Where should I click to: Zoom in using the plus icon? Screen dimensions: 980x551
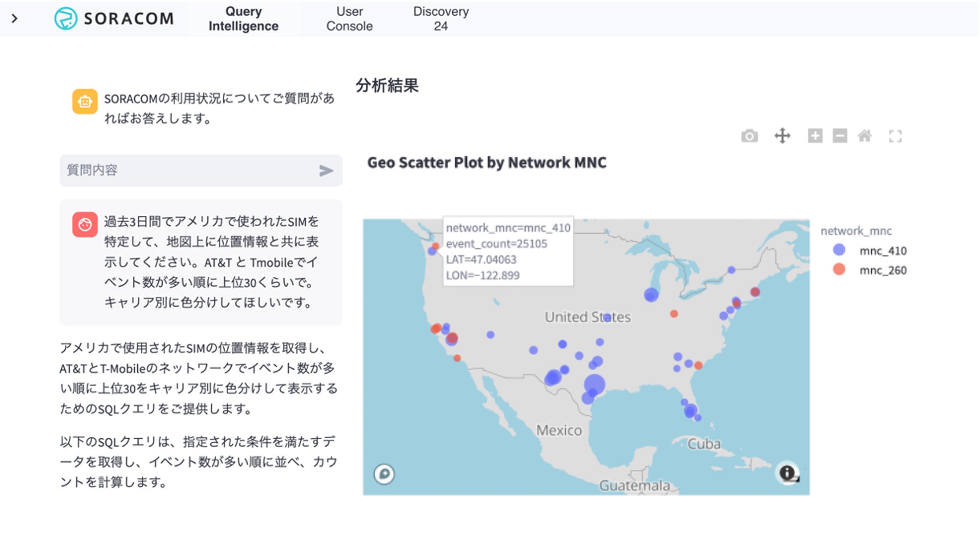tap(815, 136)
